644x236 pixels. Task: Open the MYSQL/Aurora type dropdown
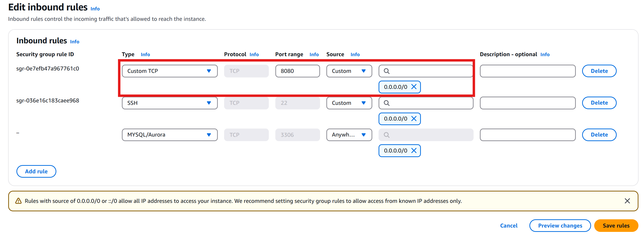pyautogui.click(x=169, y=135)
